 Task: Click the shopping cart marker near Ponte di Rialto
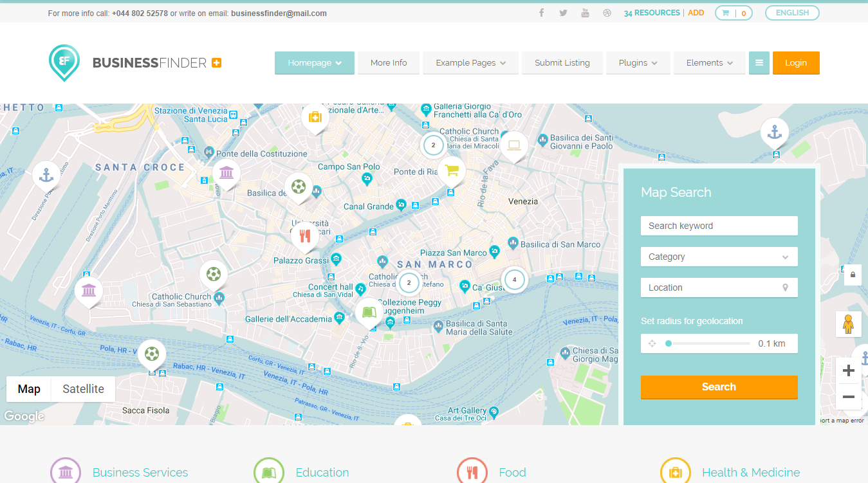point(452,170)
